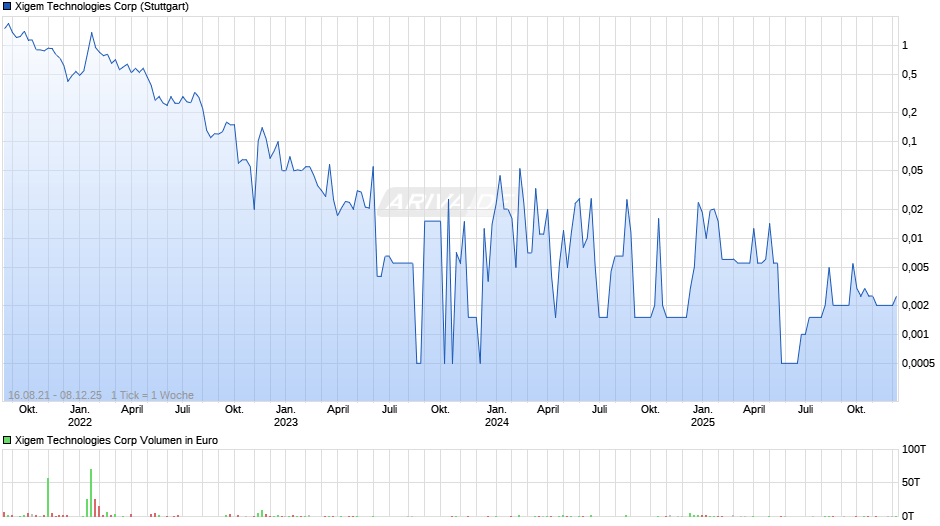The width and height of the screenshot is (940, 526).
Task: Click the date range text '16.08.21 - 08.12.25'
Action: pos(55,395)
